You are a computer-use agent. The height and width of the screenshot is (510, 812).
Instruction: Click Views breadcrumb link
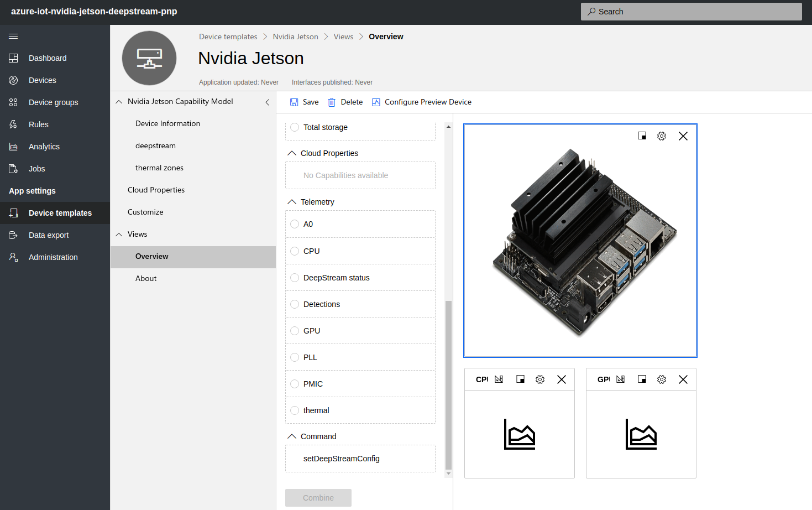click(343, 37)
